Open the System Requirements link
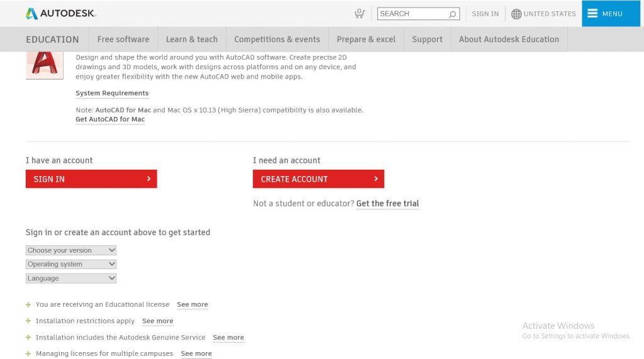Image resolution: width=644 pixels, height=359 pixels. 112,93
